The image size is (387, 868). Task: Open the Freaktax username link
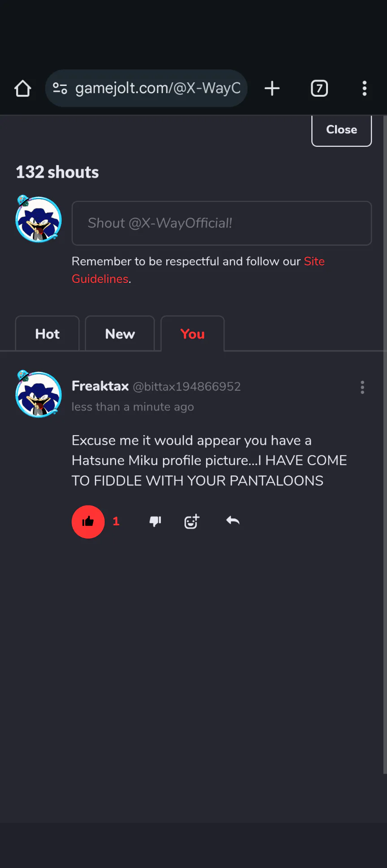pos(100,386)
